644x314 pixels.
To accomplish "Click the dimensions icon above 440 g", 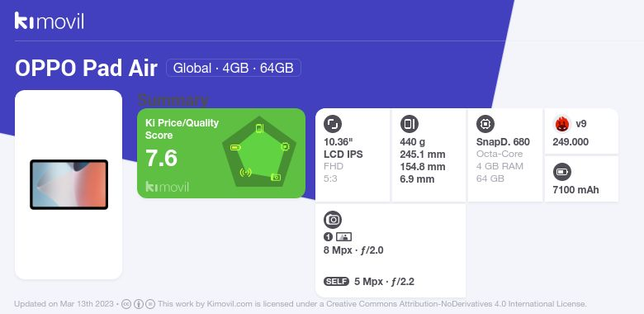I will point(409,124).
